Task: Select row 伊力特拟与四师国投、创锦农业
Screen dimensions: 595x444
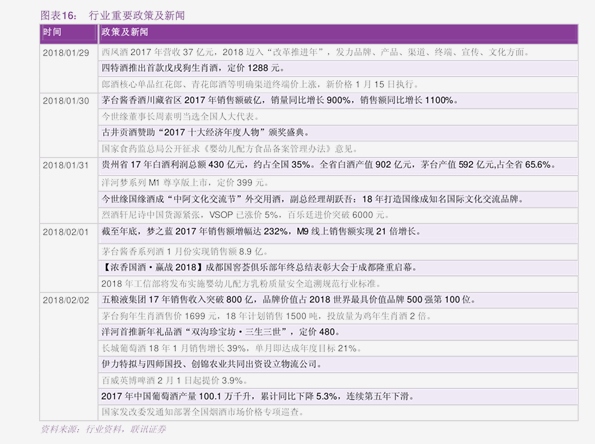Action: point(338,364)
